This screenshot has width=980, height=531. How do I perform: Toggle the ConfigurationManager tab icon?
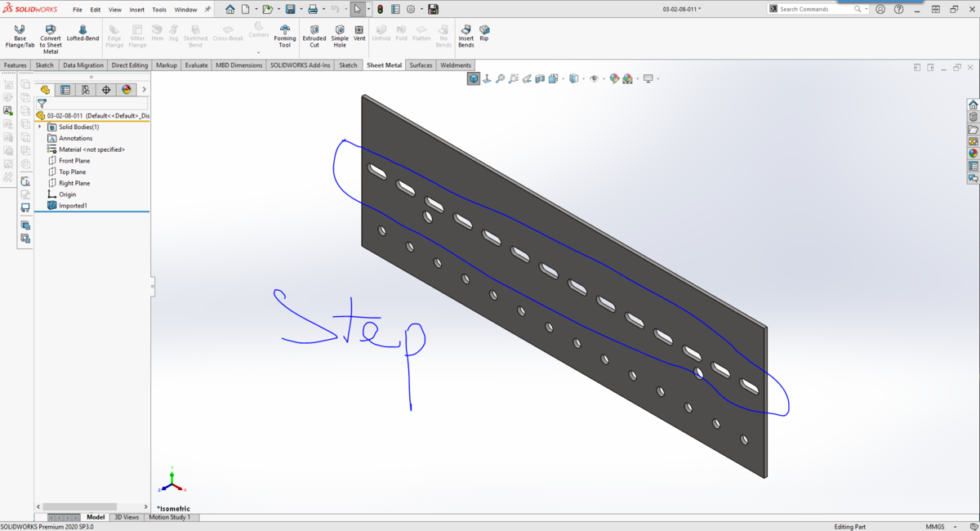(86, 90)
